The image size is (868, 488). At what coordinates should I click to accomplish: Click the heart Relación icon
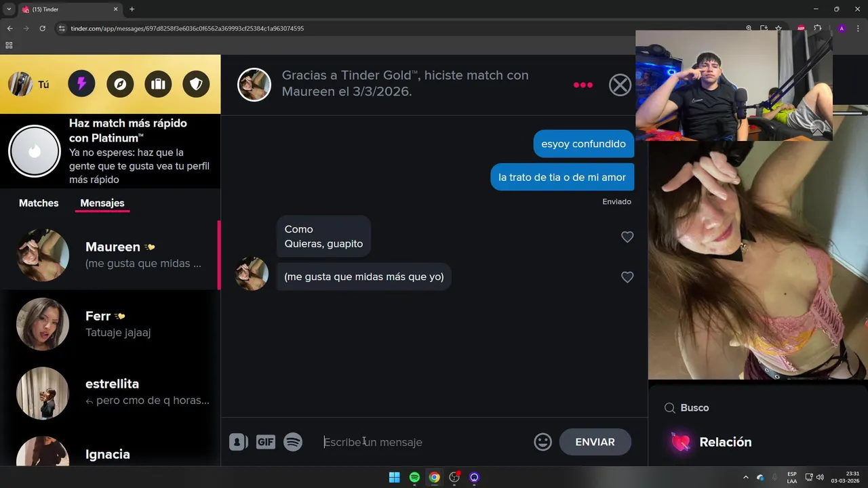(680, 442)
